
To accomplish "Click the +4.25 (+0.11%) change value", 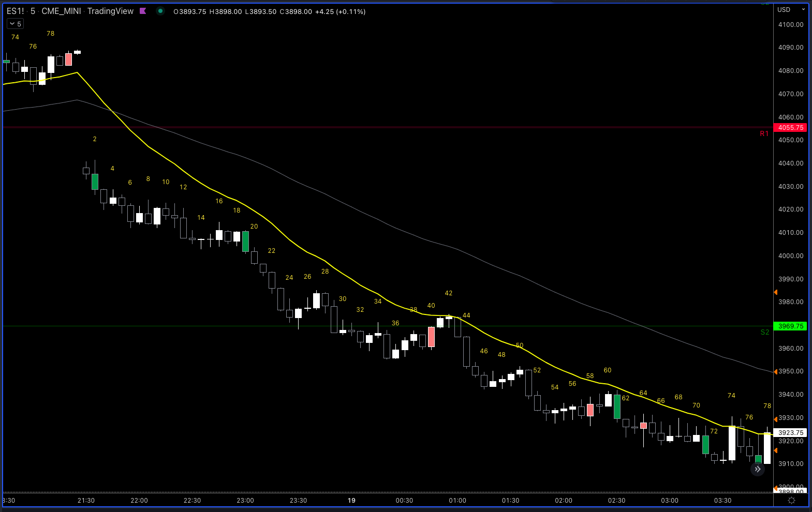I will (341, 11).
